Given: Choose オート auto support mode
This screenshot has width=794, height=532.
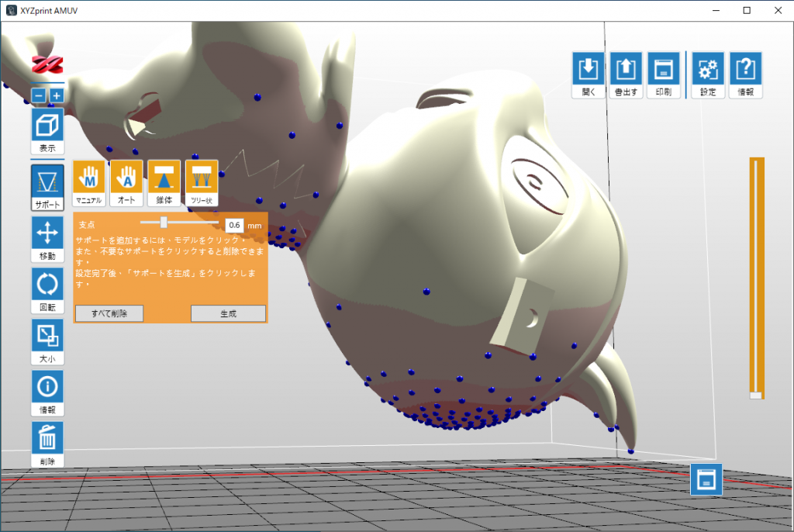Looking at the screenshot, I should coord(126,183).
